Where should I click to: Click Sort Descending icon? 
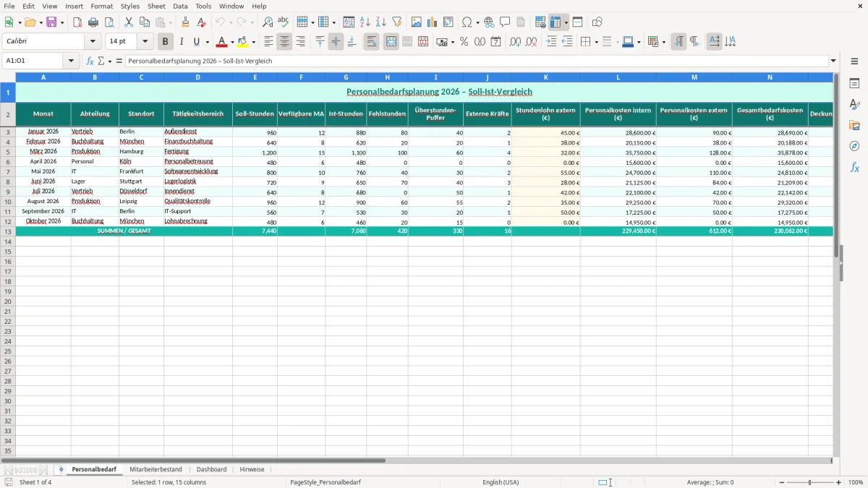coord(381,22)
